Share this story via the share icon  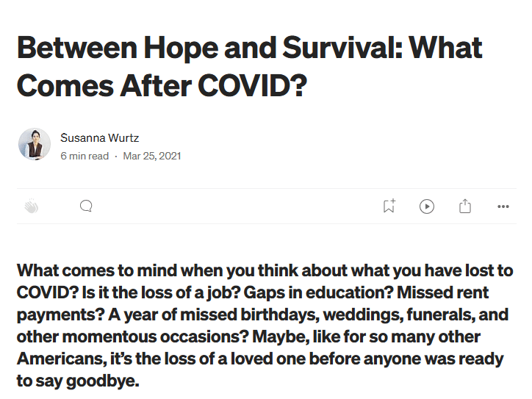tap(465, 206)
